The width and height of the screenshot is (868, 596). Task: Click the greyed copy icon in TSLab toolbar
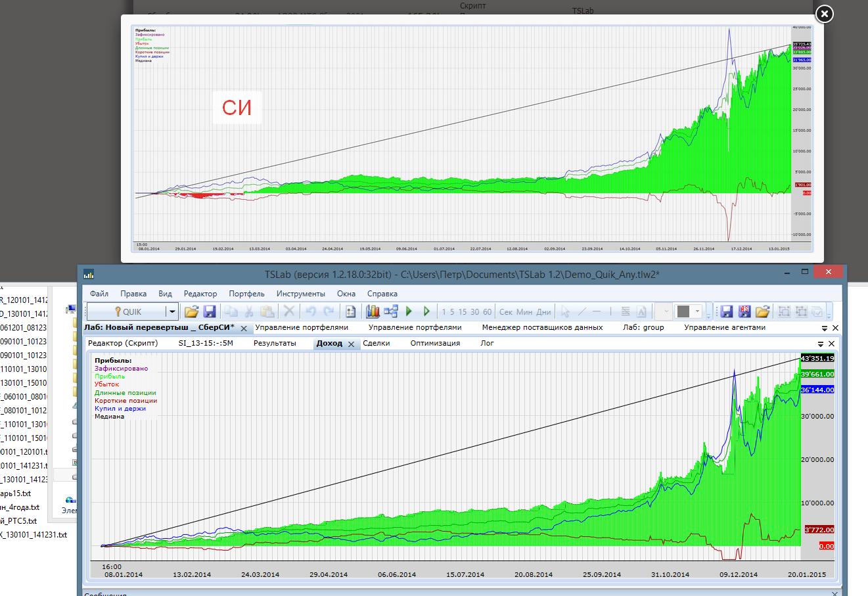[x=231, y=311]
